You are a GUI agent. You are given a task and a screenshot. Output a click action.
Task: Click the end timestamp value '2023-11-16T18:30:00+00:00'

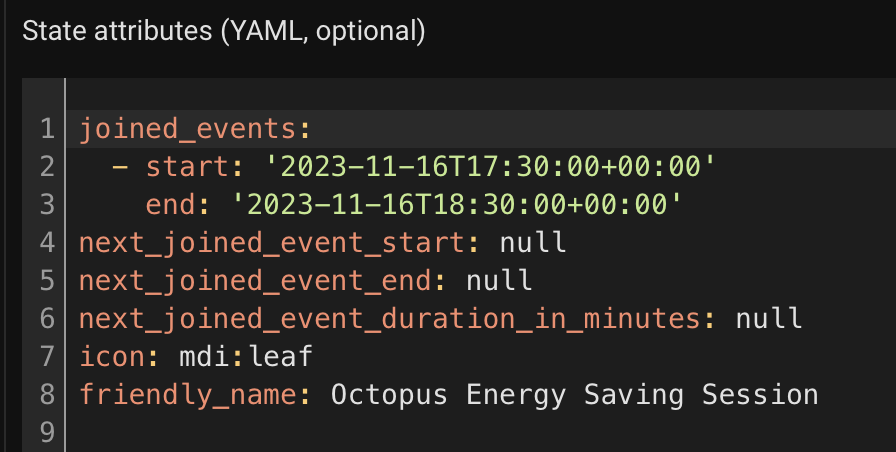pos(457,205)
